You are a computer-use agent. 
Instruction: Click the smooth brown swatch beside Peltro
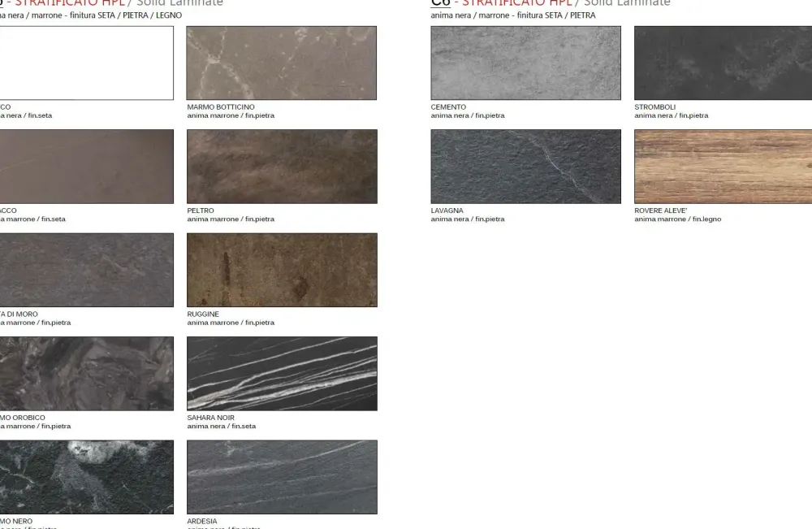click(86, 167)
